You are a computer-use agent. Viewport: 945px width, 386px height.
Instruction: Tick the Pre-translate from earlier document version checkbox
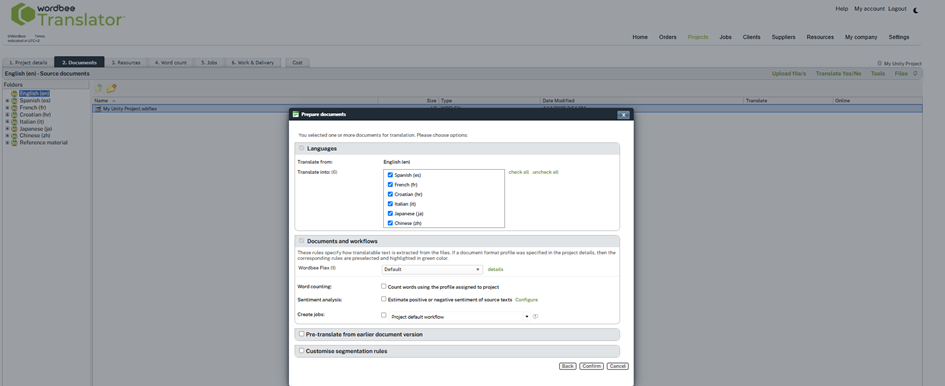(301, 334)
